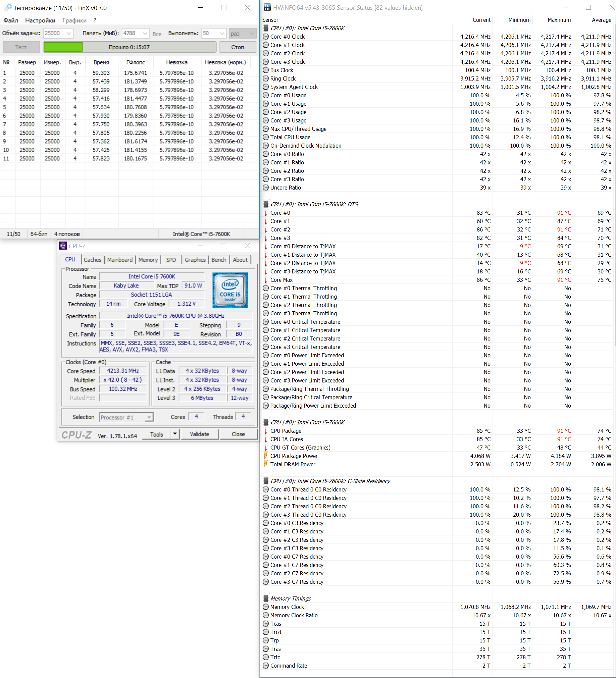Click the icon beside Tcas

point(266,624)
